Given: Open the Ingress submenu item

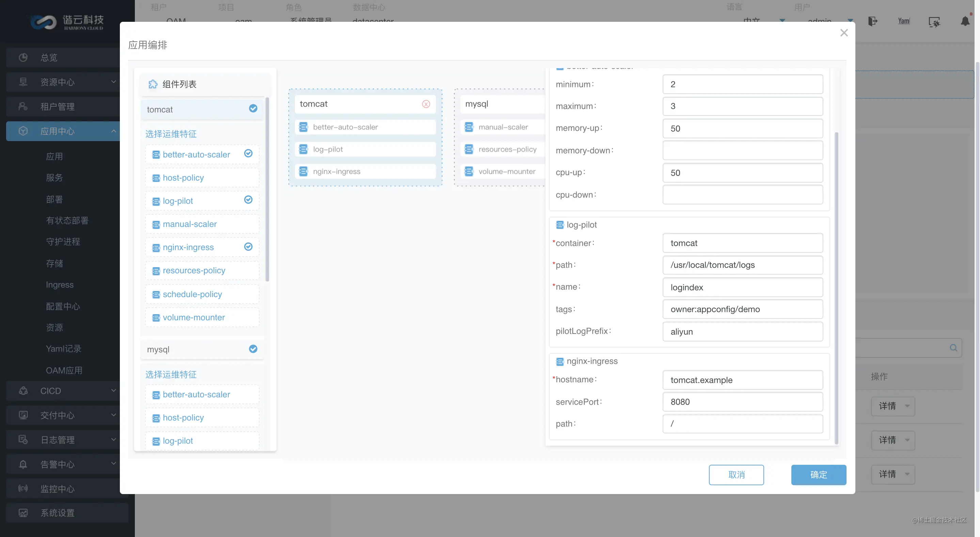Looking at the screenshot, I should [60, 285].
